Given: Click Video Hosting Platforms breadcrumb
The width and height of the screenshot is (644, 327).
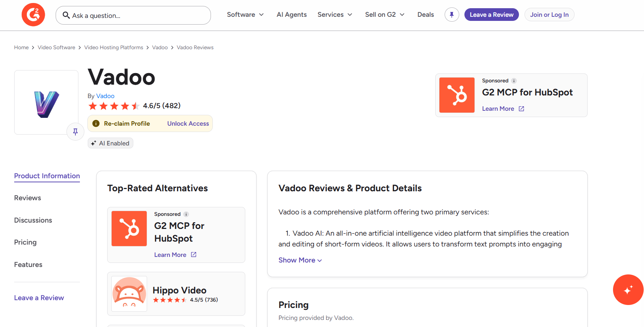Looking at the screenshot, I should point(114,47).
